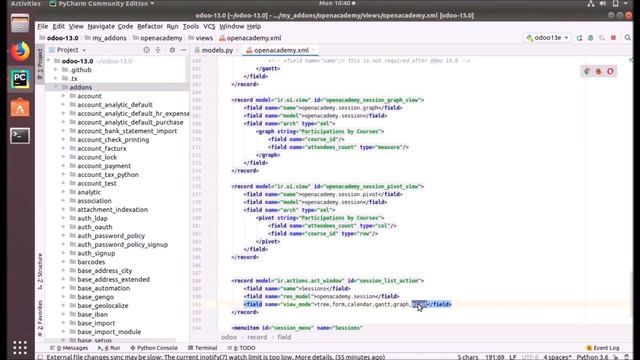Viewport: 640px width, 360px height.
Task: Select the openacademy.xml editor tab
Action: click(281, 50)
